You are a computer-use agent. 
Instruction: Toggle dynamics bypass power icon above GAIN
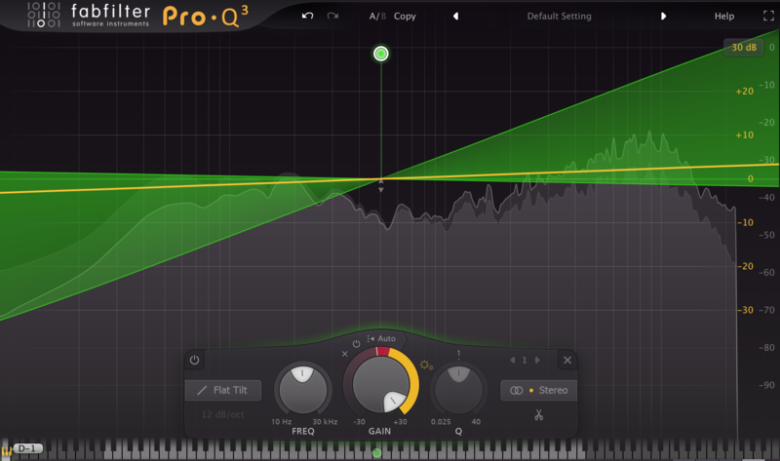[x=356, y=344]
